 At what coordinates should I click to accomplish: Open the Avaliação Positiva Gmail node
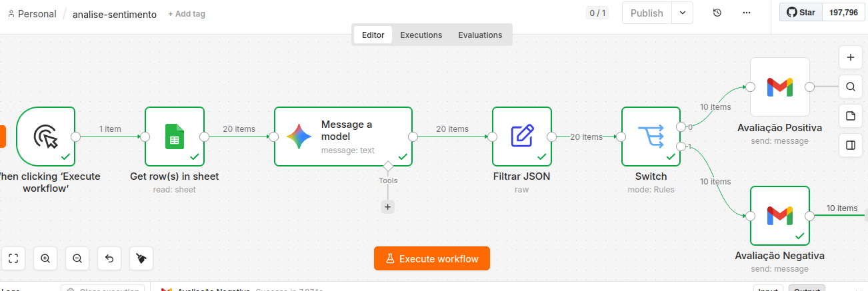click(780, 87)
